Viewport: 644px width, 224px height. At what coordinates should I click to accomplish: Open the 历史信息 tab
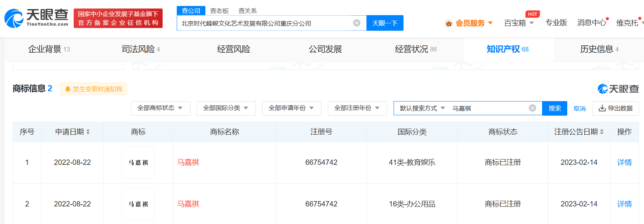tap(599, 49)
